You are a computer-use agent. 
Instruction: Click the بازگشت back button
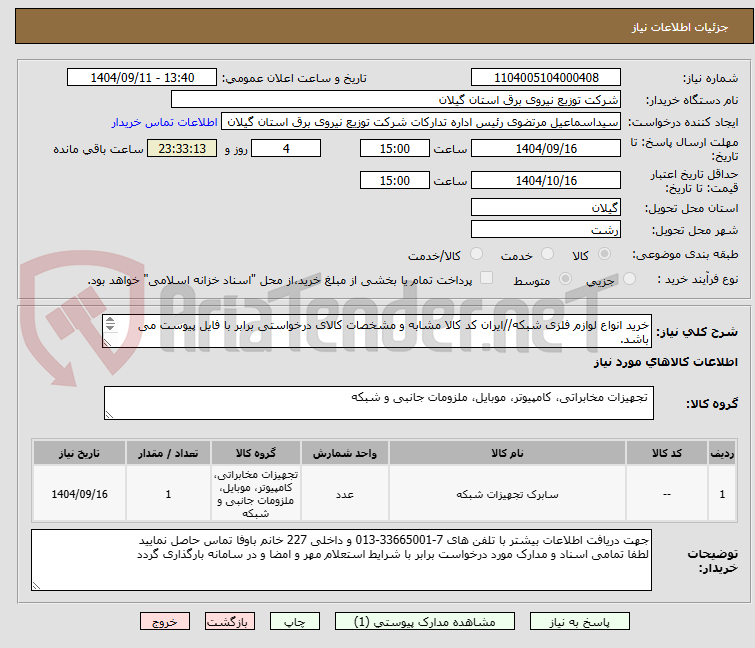click(x=230, y=622)
